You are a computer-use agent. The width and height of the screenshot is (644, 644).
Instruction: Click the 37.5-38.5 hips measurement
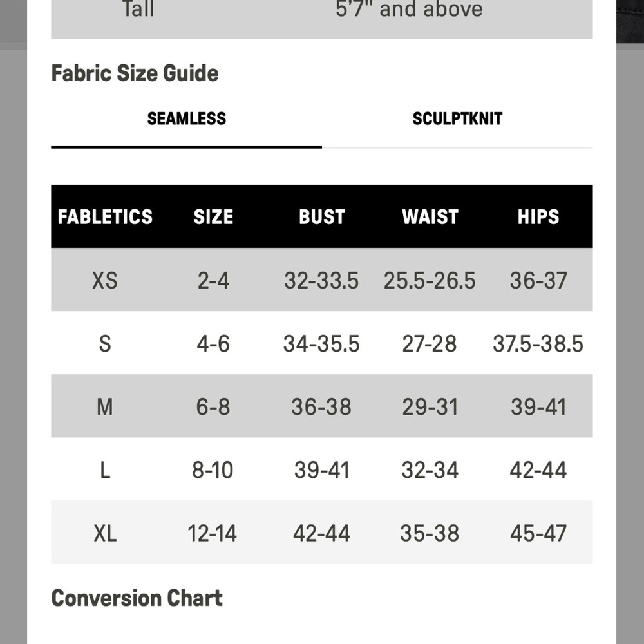538,343
